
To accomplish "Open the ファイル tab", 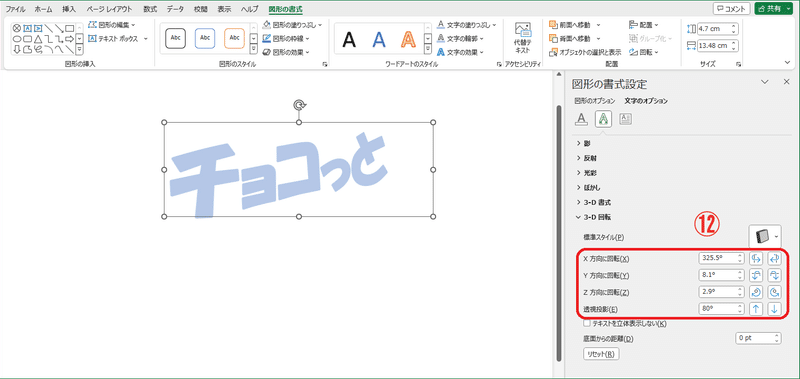I will tap(16, 9).
